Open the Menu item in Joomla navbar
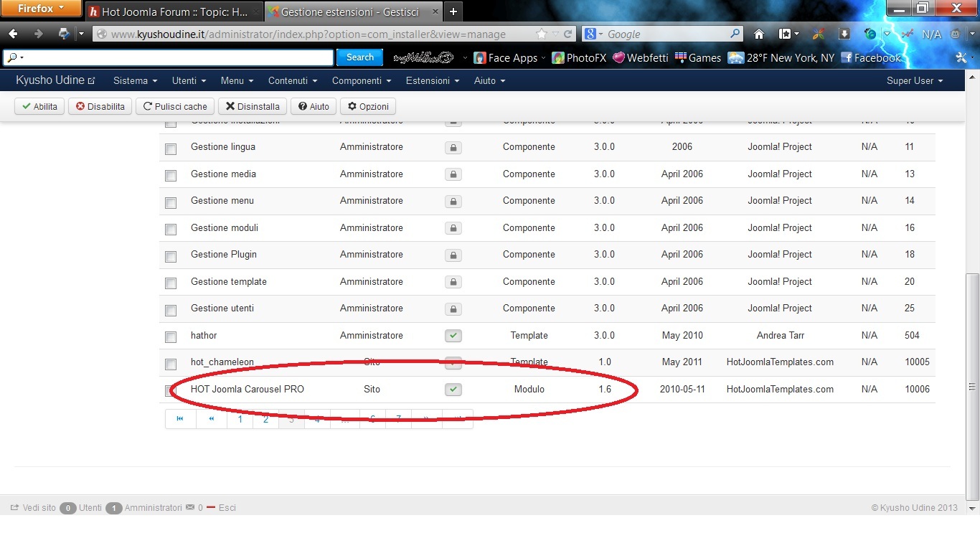Viewport: 980px width, 551px height. (237, 80)
